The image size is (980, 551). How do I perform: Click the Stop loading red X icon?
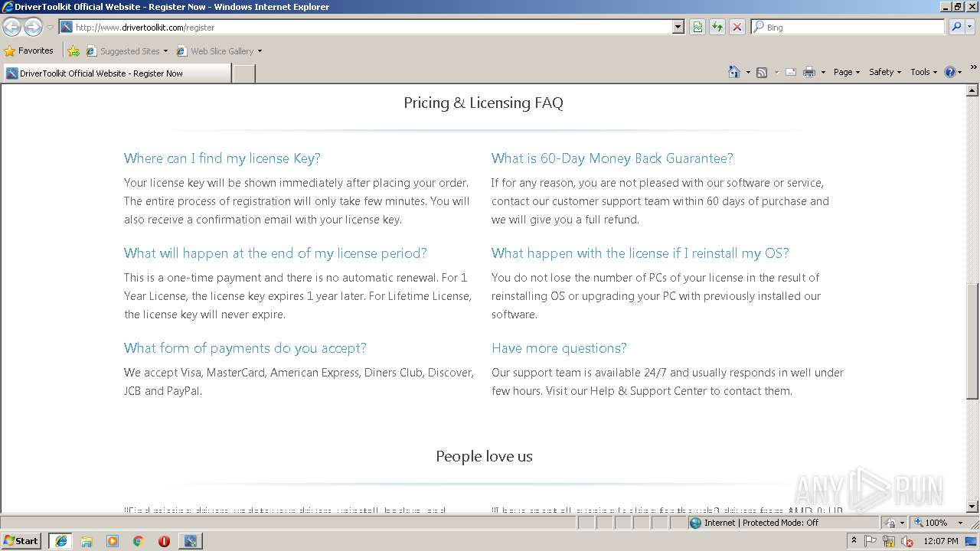coord(737,27)
